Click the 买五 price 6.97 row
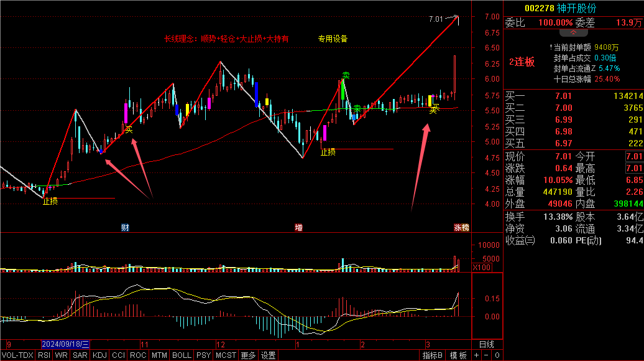Image resolution: width=644 pixels, height=361 pixels. 574,144
